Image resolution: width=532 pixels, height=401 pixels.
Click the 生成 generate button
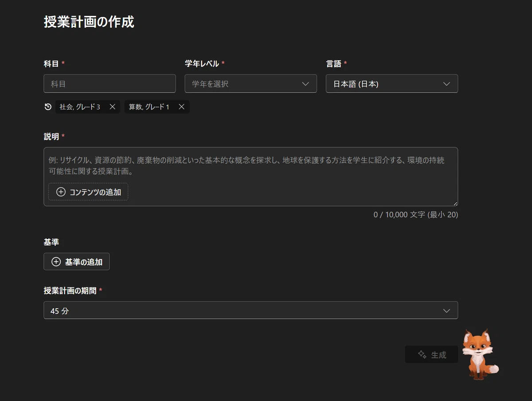(x=431, y=354)
